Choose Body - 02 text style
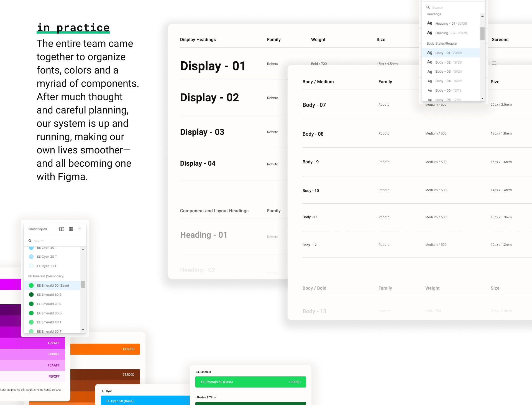The width and height of the screenshot is (532, 405). [x=451, y=62]
